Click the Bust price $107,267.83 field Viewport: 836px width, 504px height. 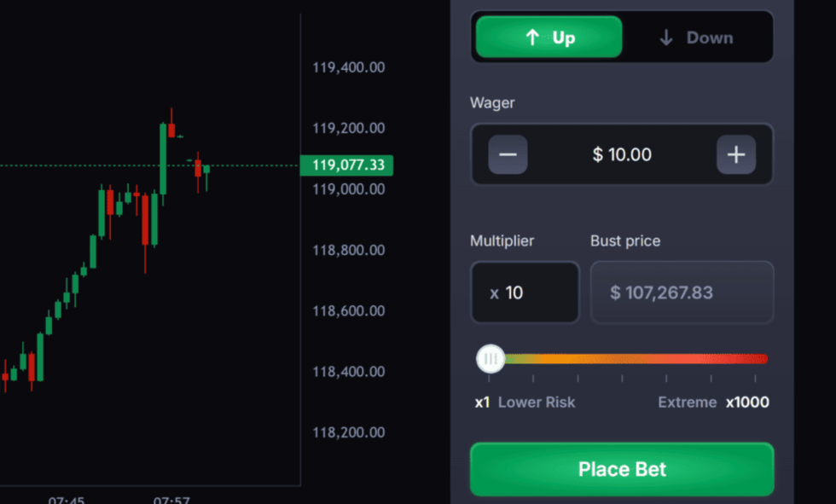point(682,293)
